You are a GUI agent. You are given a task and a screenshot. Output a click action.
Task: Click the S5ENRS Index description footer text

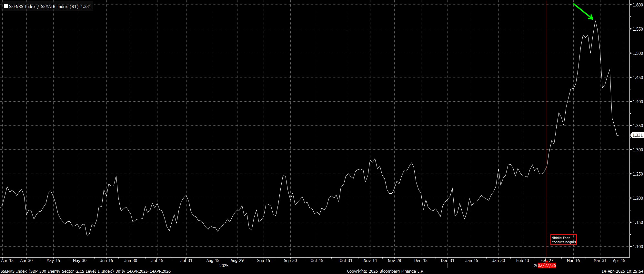(x=86, y=271)
